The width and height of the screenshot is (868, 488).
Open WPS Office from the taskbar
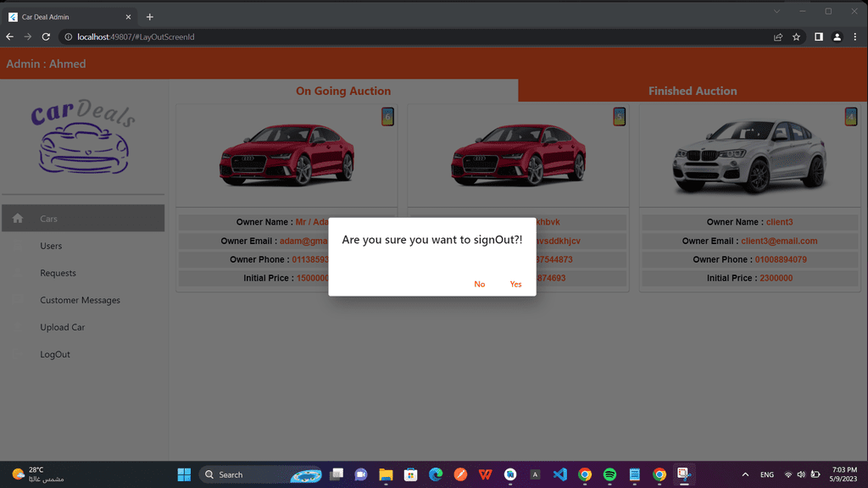click(x=486, y=474)
